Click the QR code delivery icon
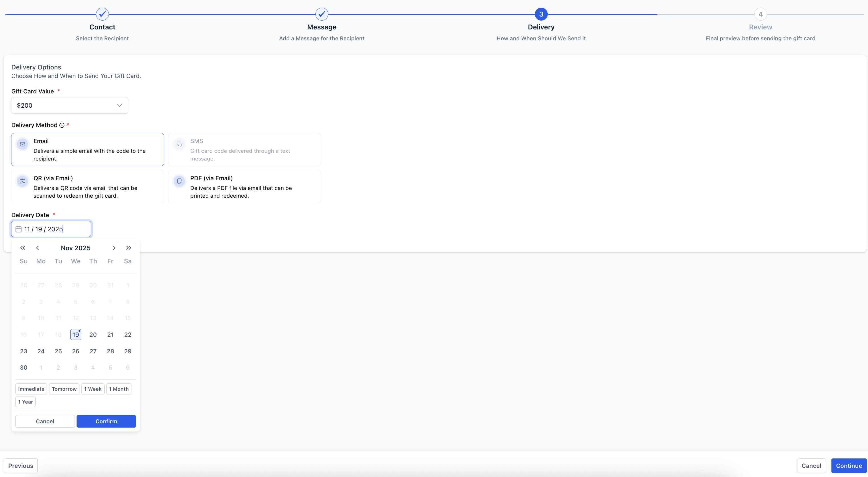Viewport: 868px width, 477px height. (x=23, y=181)
